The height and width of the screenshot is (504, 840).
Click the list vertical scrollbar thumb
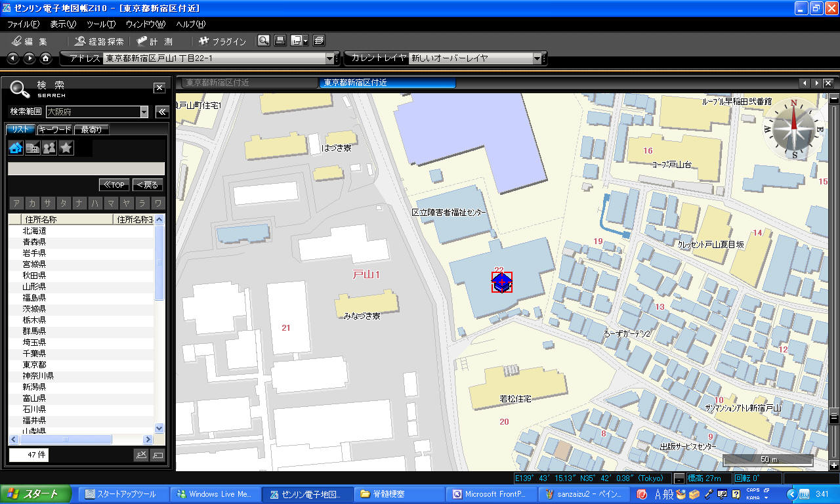[x=159, y=262]
